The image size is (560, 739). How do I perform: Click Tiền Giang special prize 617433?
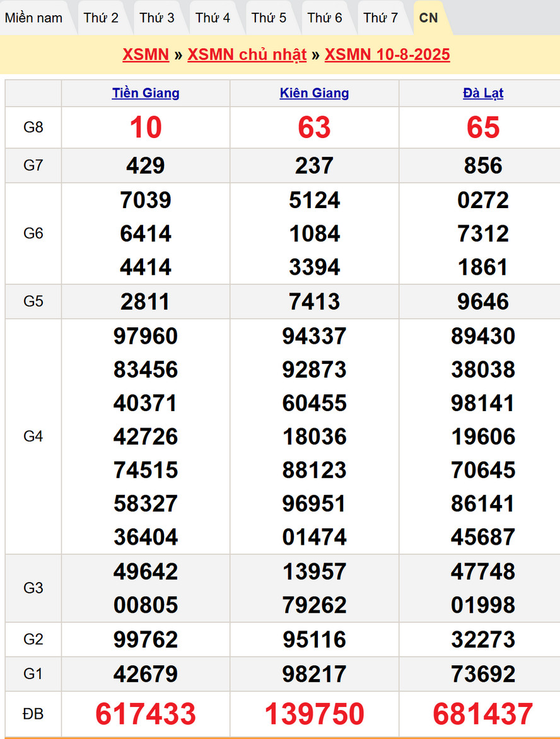tap(146, 714)
